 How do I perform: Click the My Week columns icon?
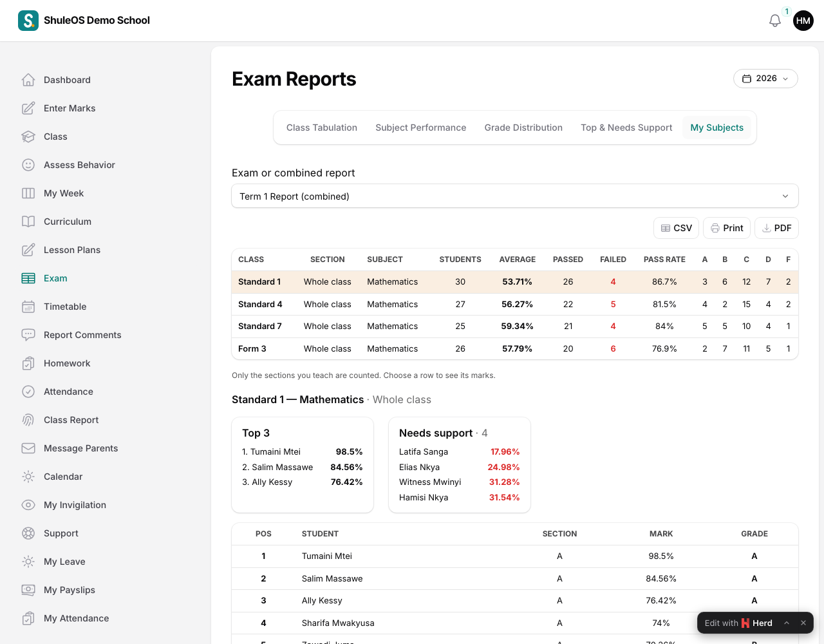(x=28, y=193)
